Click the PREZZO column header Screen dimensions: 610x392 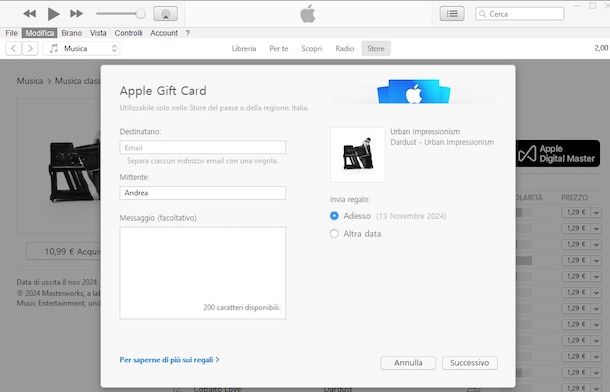coord(574,198)
